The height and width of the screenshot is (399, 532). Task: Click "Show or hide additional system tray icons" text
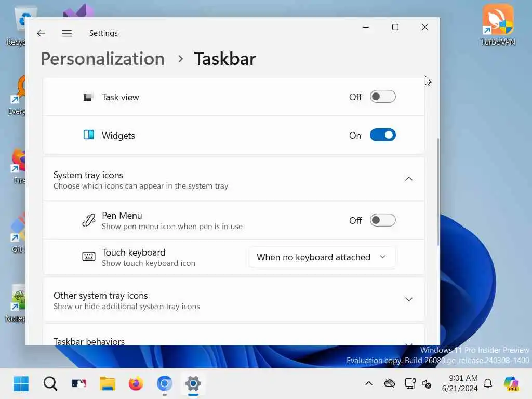[127, 307]
